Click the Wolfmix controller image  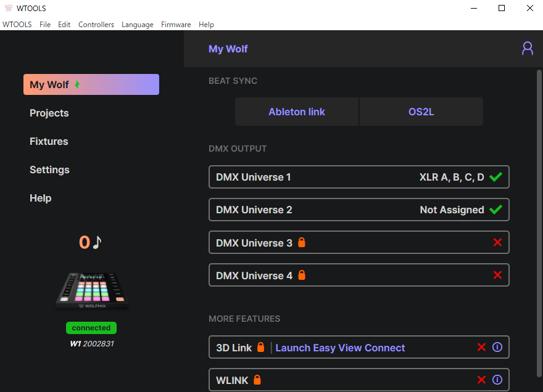click(92, 291)
